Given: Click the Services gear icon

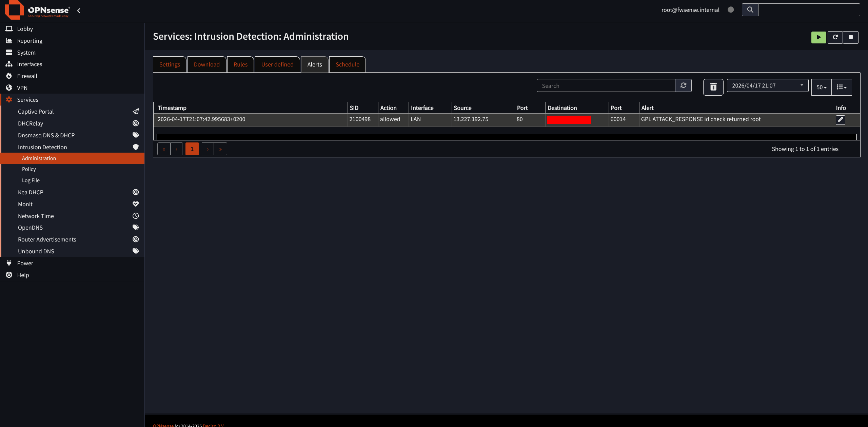Looking at the screenshot, I should [x=9, y=100].
